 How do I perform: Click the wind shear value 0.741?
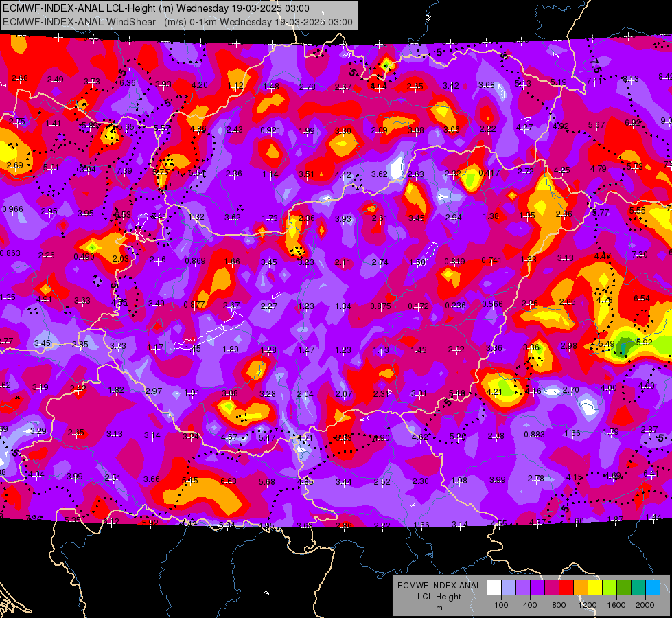(491, 260)
